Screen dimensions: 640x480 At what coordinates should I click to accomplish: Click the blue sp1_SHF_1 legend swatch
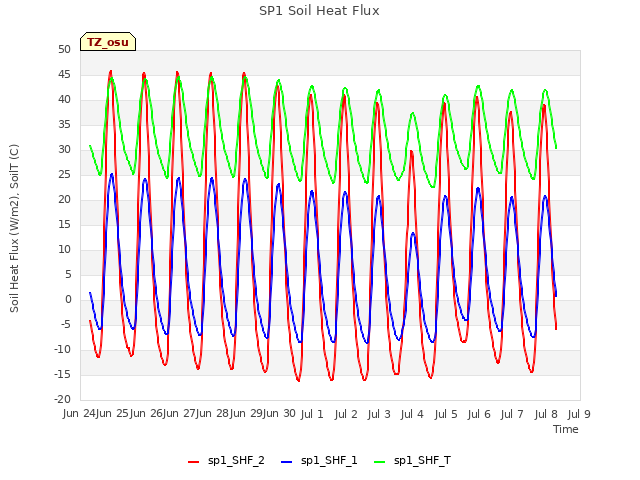pos(287,462)
